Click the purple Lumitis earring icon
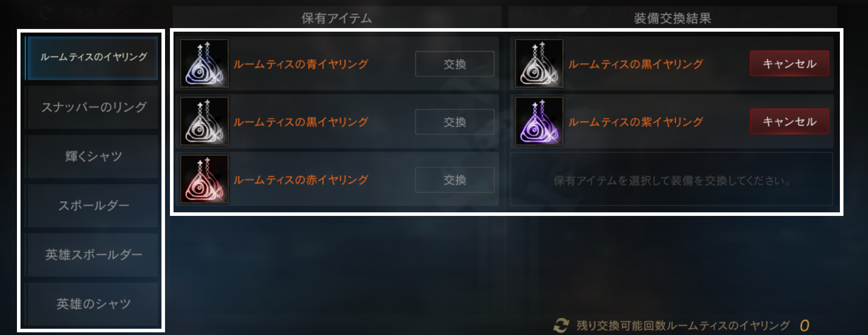Image resolution: width=868 pixels, height=335 pixels. pos(539,121)
